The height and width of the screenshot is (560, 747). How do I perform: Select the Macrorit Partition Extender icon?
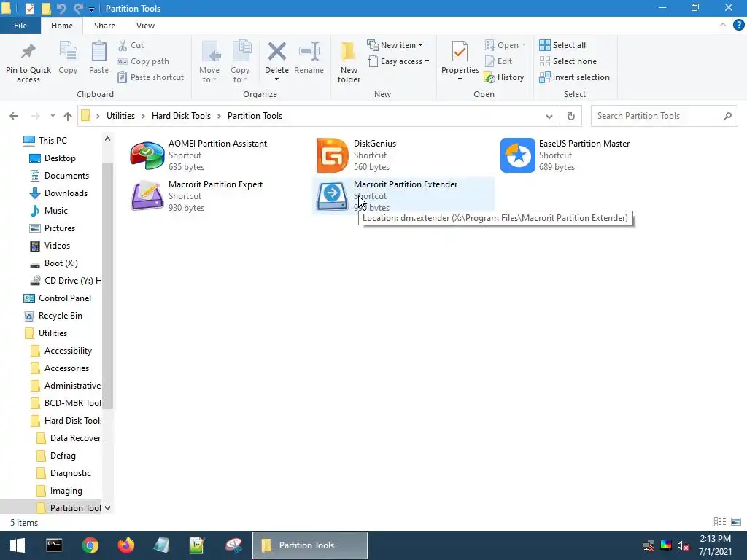(333, 195)
